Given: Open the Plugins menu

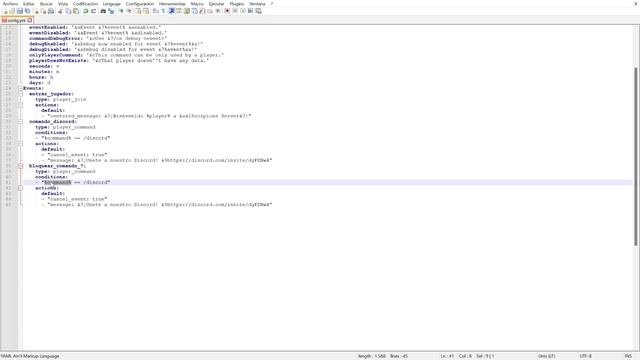Looking at the screenshot, I should coord(237,4).
